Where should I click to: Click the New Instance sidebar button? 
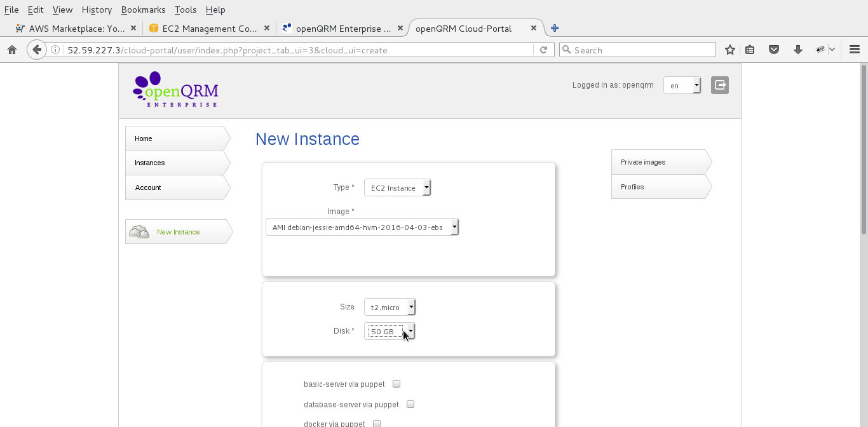pyautogui.click(x=179, y=232)
